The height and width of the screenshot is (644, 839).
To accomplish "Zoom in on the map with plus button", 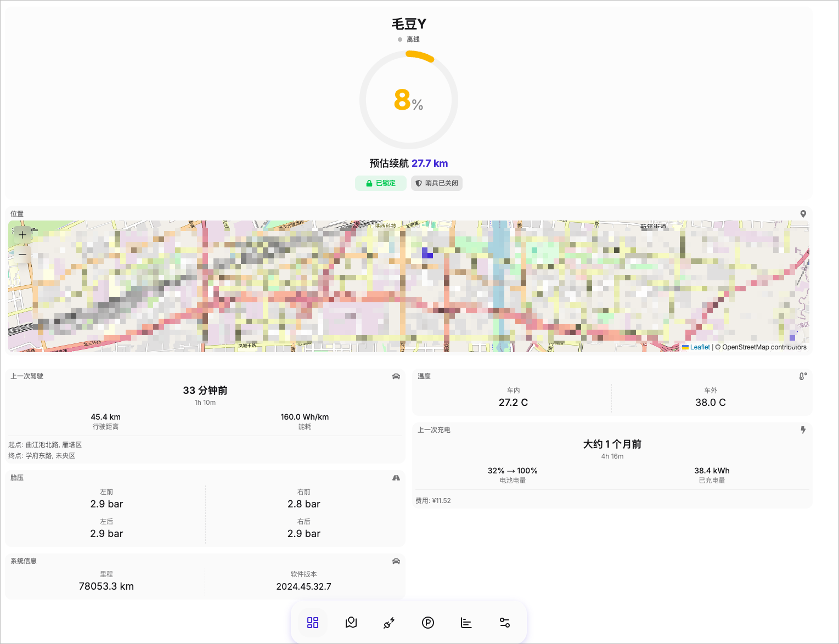I will [22, 235].
